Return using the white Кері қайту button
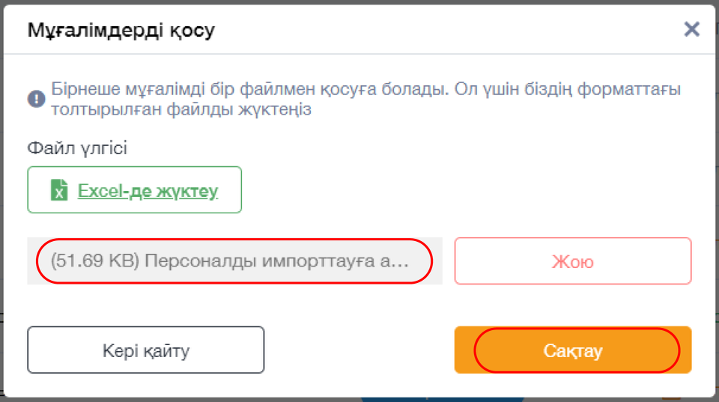 [x=146, y=351]
